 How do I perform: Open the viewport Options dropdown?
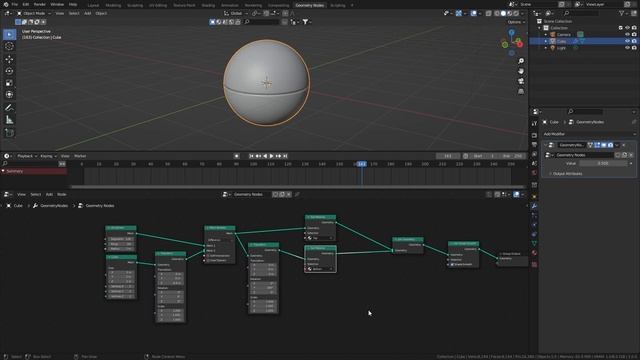[516, 22]
